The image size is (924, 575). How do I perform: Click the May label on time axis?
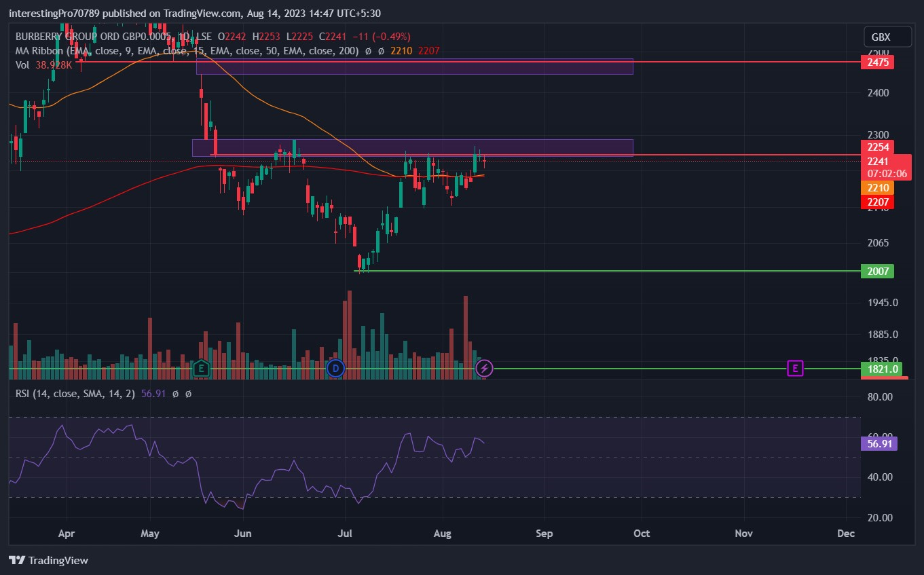pos(150,534)
